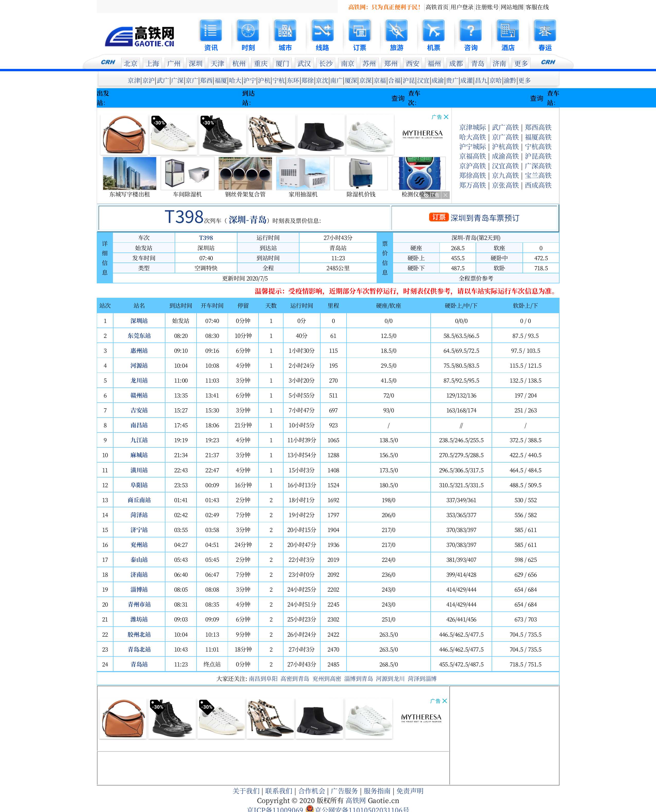The width and height of the screenshot is (656, 812).
Task: Open the 京沪高铁 link in sidebar
Action: [472, 166]
